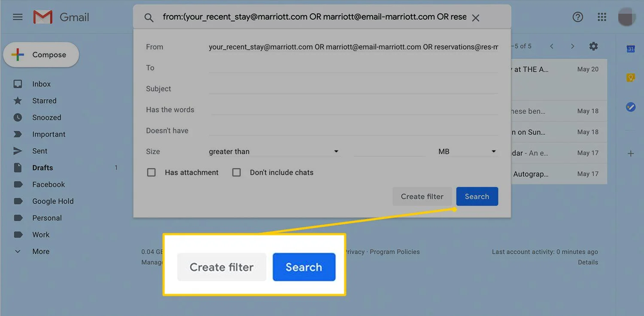This screenshot has height=316, width=644.
Task: Check the Has attachment box
Action: click(x=151, y=172)
